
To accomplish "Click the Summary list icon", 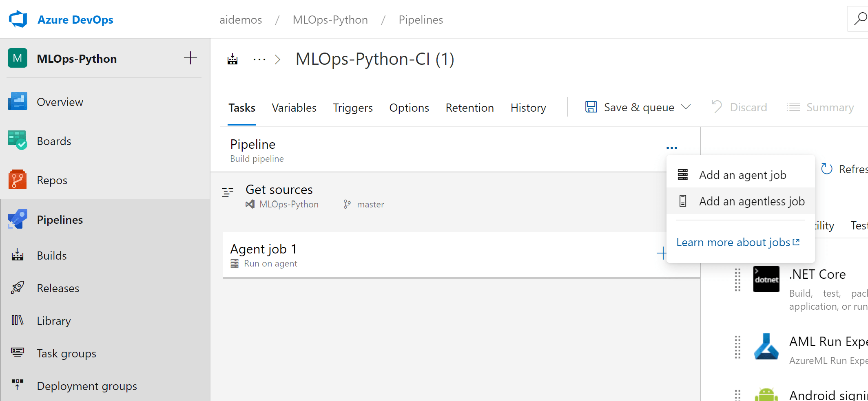I will (793, 107).
